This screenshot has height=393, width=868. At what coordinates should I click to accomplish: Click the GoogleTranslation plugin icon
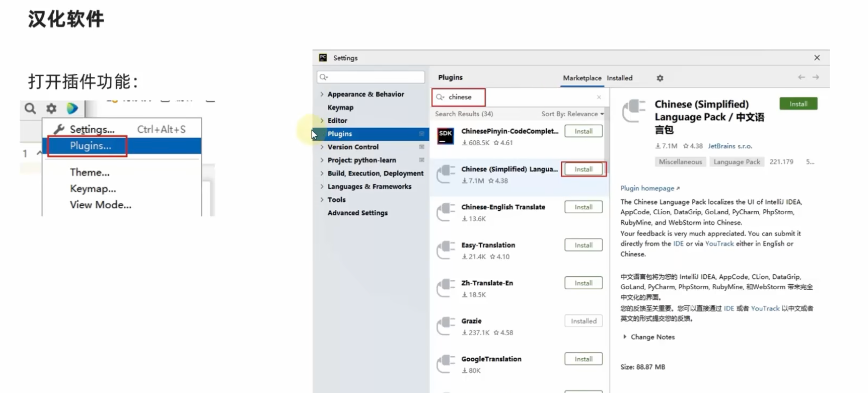(x=445, y=364)
